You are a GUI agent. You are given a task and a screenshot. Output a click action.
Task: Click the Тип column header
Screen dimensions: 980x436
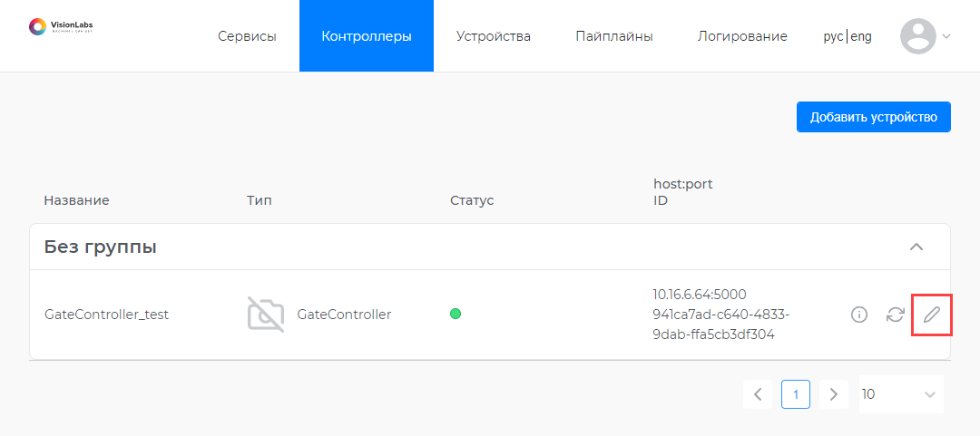tap(259, 200)
